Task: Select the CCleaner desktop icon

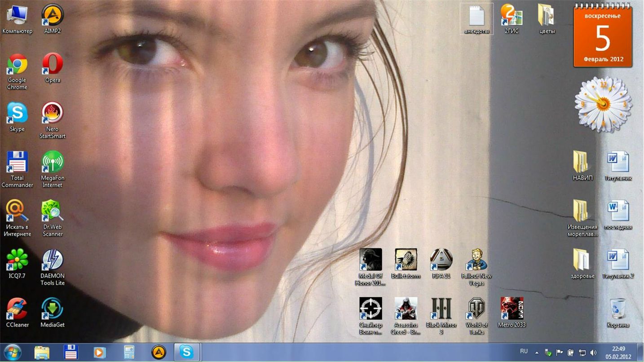Action: [x=17, y=309]
